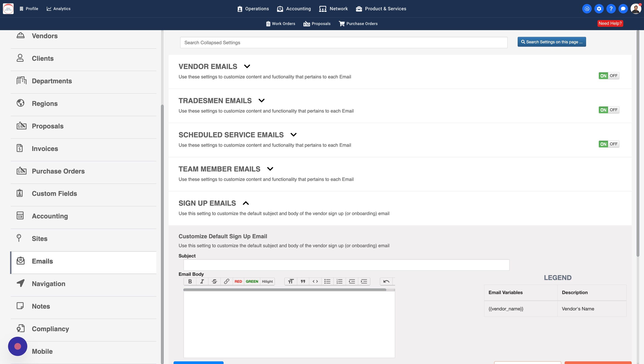Screen dimensions: 644x364
Task: Apply strikethrough formatting in email body
Action: click(x=214, y=282)
